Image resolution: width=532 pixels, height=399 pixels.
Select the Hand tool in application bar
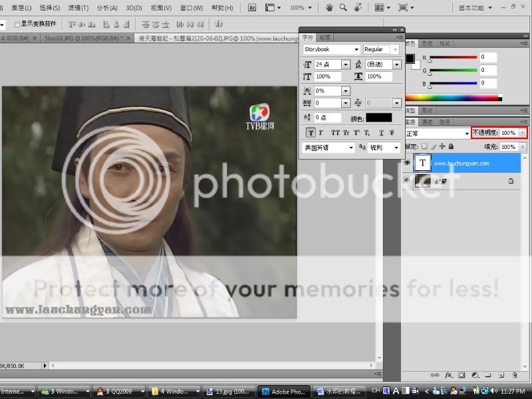click(329, 7)
